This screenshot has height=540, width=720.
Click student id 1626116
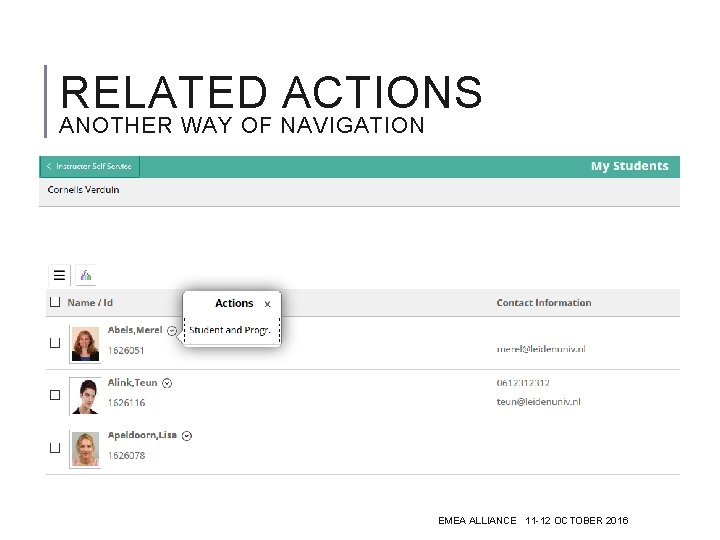pos(126,403)
